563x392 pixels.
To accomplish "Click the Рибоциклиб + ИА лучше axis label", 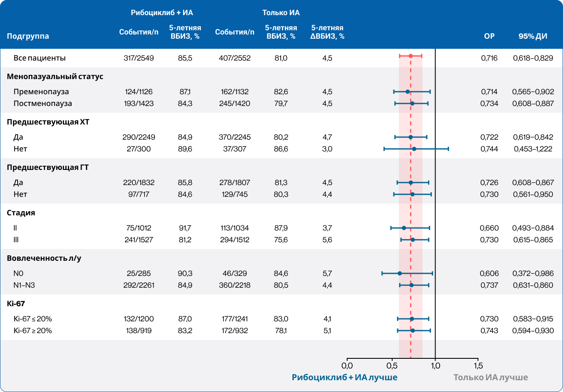I will click(x=345, y=377).
